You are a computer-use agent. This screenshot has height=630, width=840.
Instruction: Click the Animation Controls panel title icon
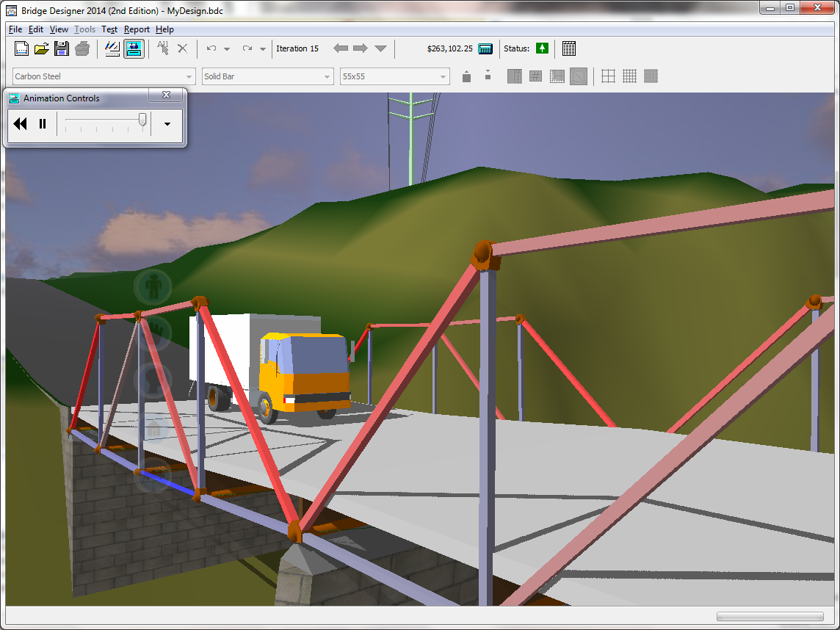point(15,98)
